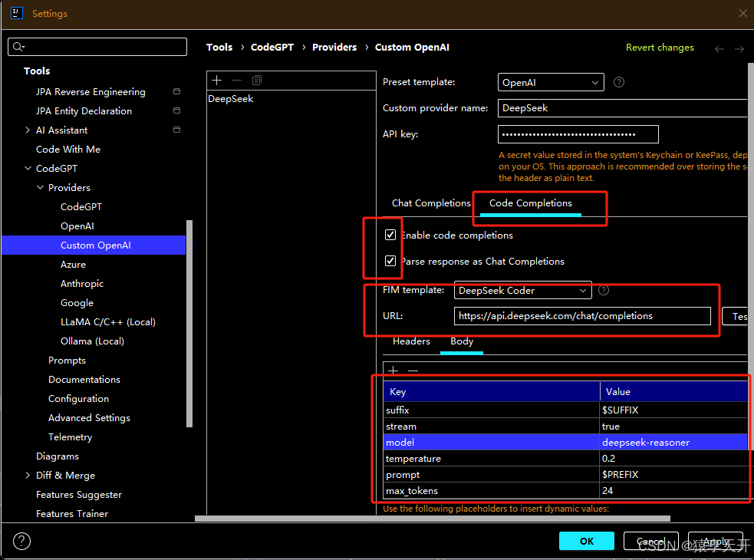754x560 pixels.
Task: Switch to the Chat Completions tab
Action: 430,203
